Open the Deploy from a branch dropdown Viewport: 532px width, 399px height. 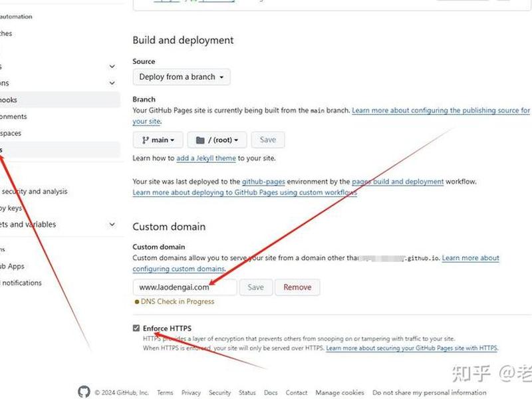(182, 77)
